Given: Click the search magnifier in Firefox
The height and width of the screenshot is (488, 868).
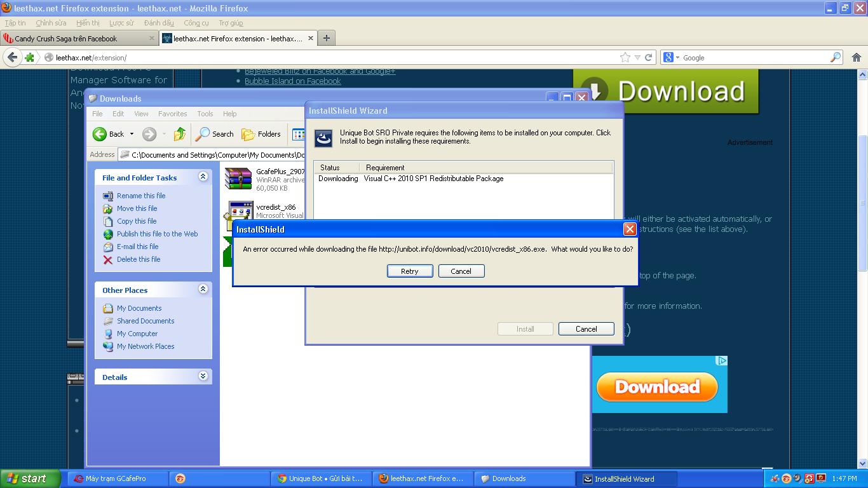Looking at the screenshot, I should click(x=836, y=57).
